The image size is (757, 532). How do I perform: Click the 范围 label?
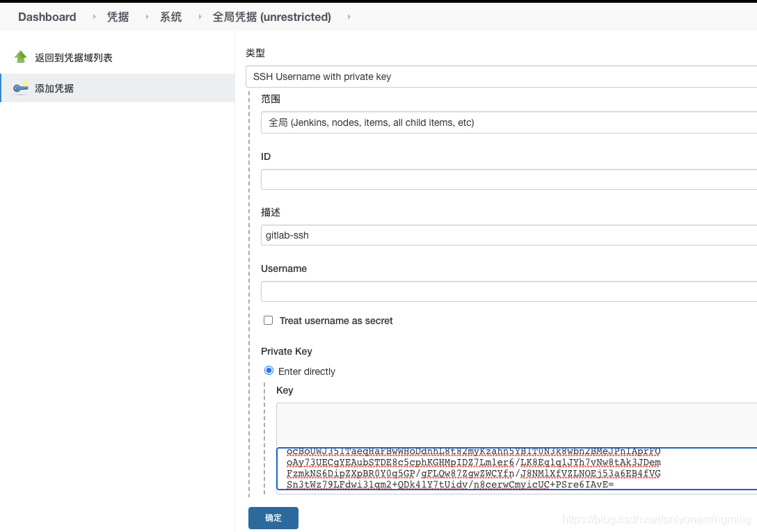coord(271,99)
